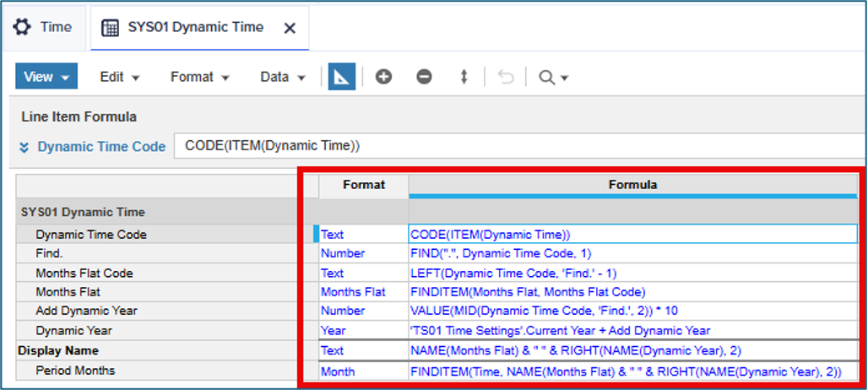
Task: Click the Months Flat format cell
Action: click(364, 291)
